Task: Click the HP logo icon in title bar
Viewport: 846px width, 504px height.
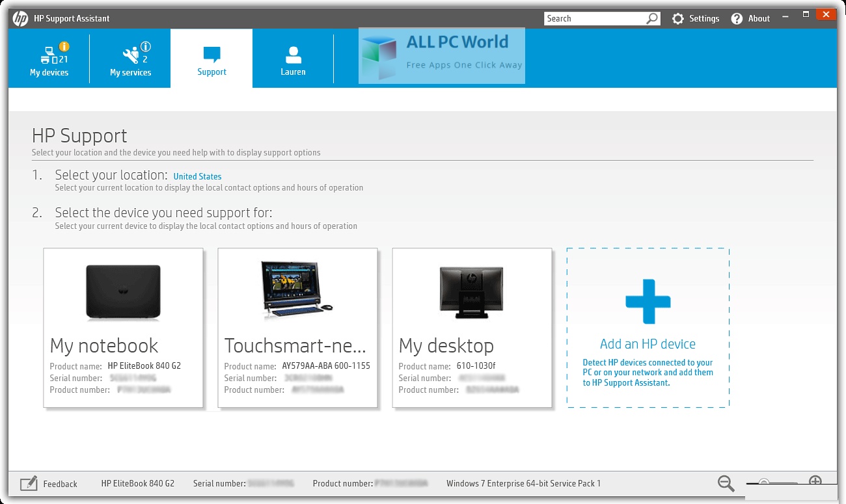Action: click(20, 18)
